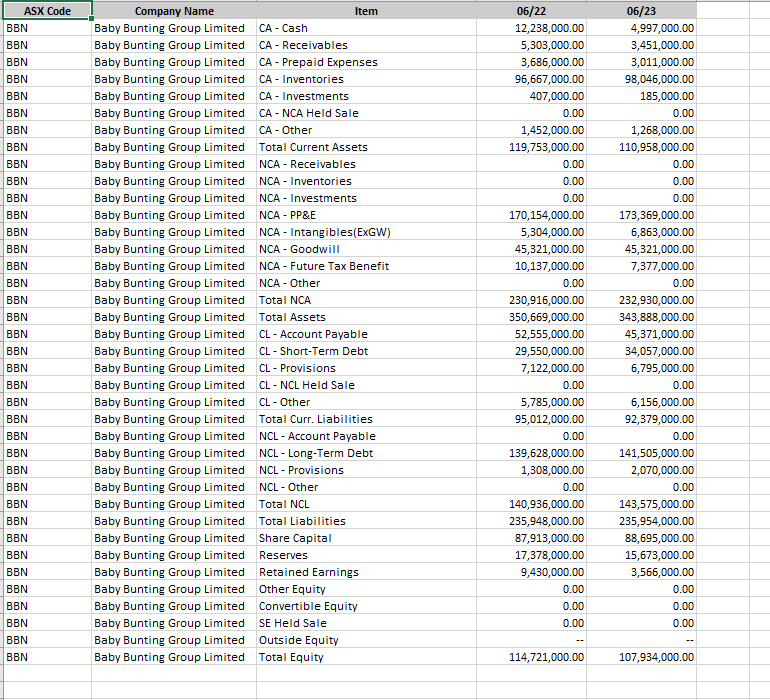Click the NCA - Receivables cell
The image size is (770, 700).
366,164
